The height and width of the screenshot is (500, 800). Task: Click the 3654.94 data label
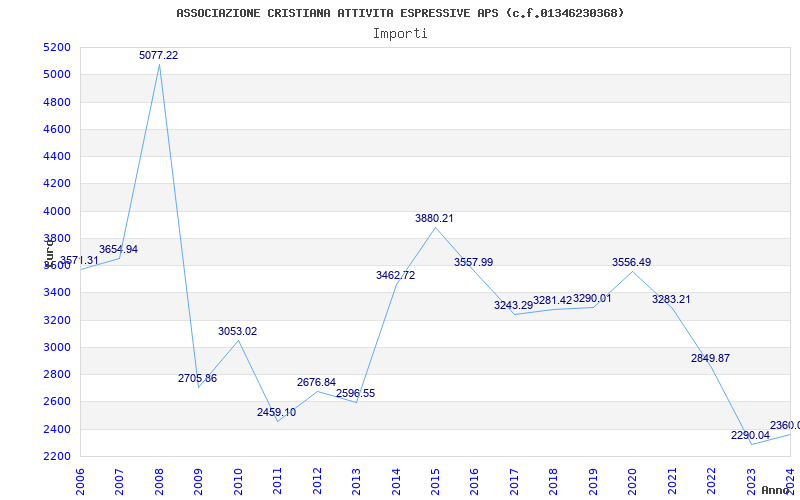point(118,249)
